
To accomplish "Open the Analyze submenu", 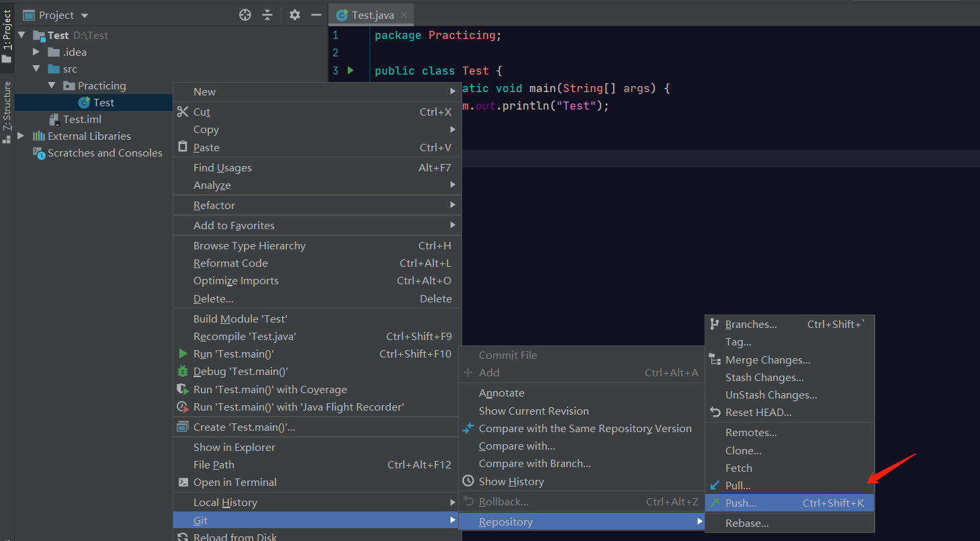I will (x=317, y=185).
